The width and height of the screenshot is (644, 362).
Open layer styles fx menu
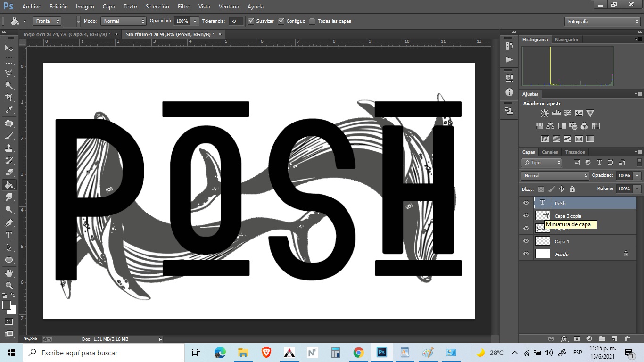564,338
